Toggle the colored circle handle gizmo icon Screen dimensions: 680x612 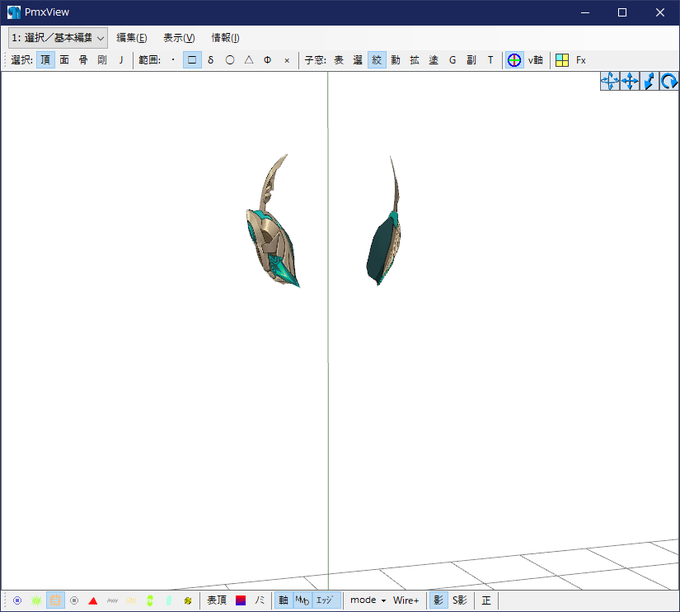pos(514,60)
